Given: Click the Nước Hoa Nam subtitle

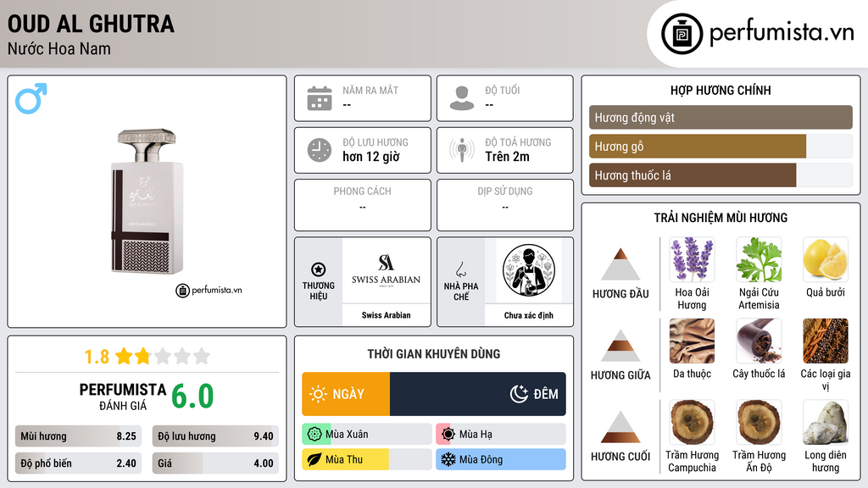Looking at the screenshot, I should coord(59,48).
